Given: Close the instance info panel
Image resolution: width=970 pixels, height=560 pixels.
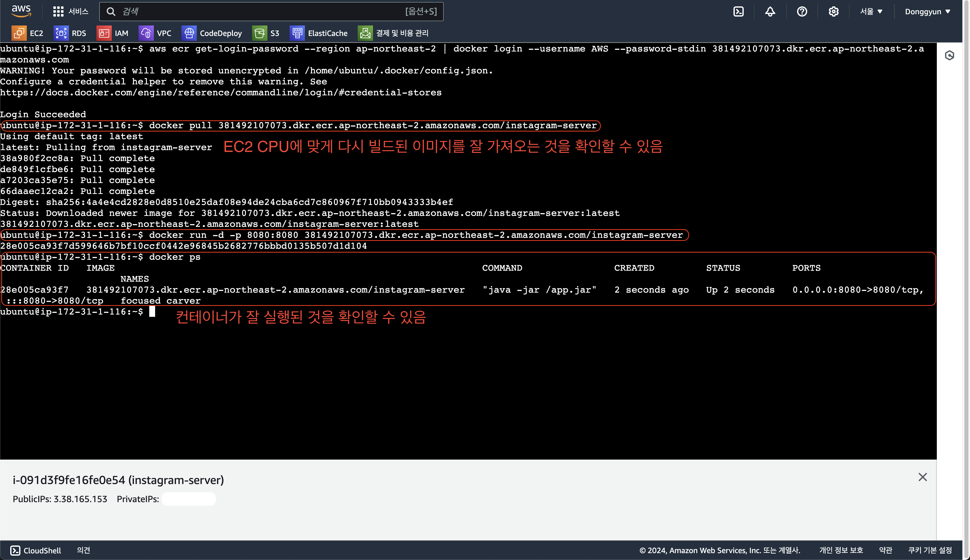Looking at the screenshot, I should click(x=922, y=477).
